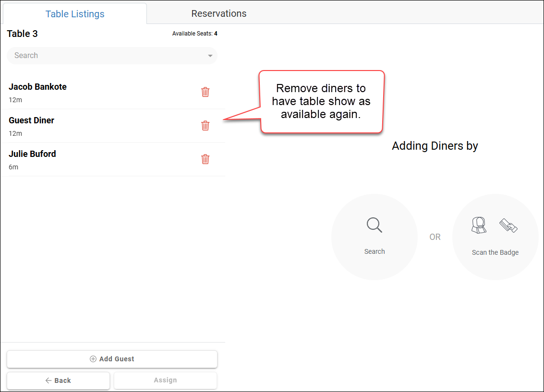Click Julie Buford's 6m seated time

[x=13, y=167]
